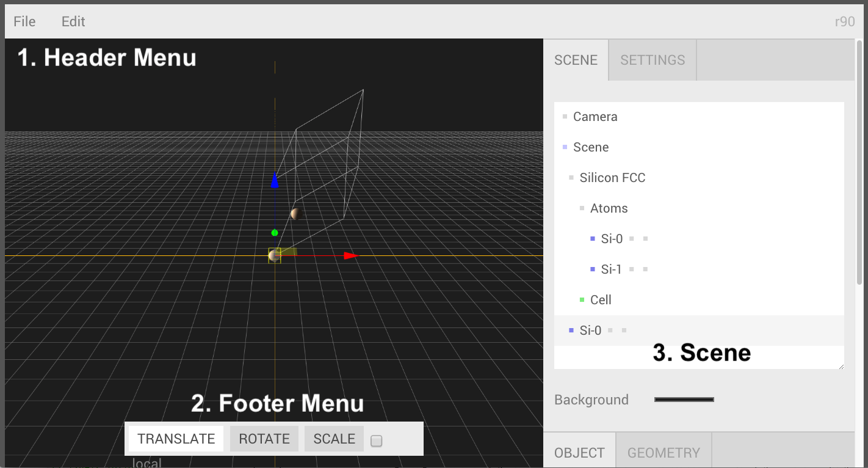Switch to the GEOMETRY tab
This screenshot has width=868, height=468.
pyautogui.click(x=664, y=453)
